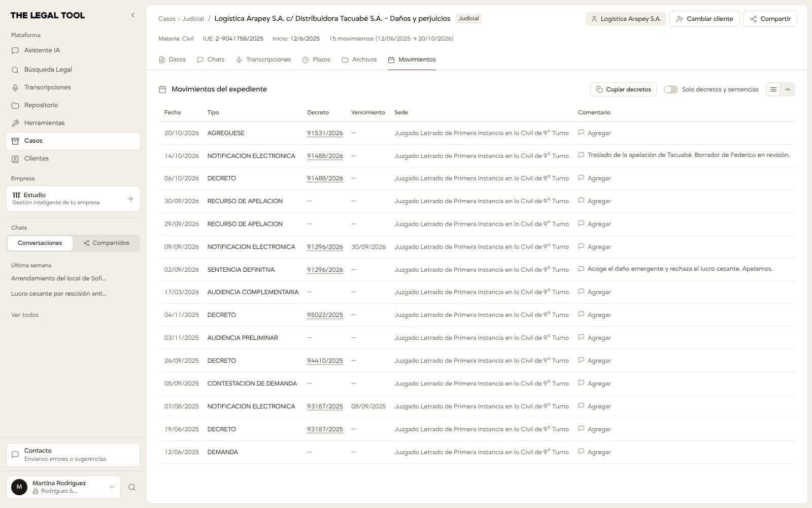Open the Datos tab
Viewport: 812px width, 508px height.
[x=172, y=59]
